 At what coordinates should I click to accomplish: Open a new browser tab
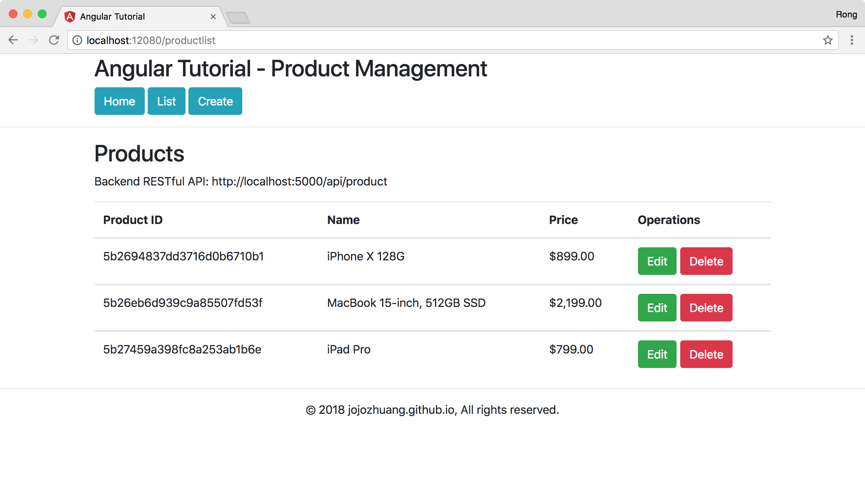point(238,17)
